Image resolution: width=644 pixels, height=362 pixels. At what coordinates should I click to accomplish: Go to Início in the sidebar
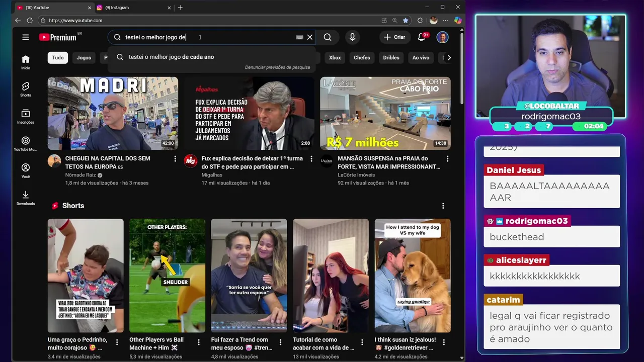[26, 62]
